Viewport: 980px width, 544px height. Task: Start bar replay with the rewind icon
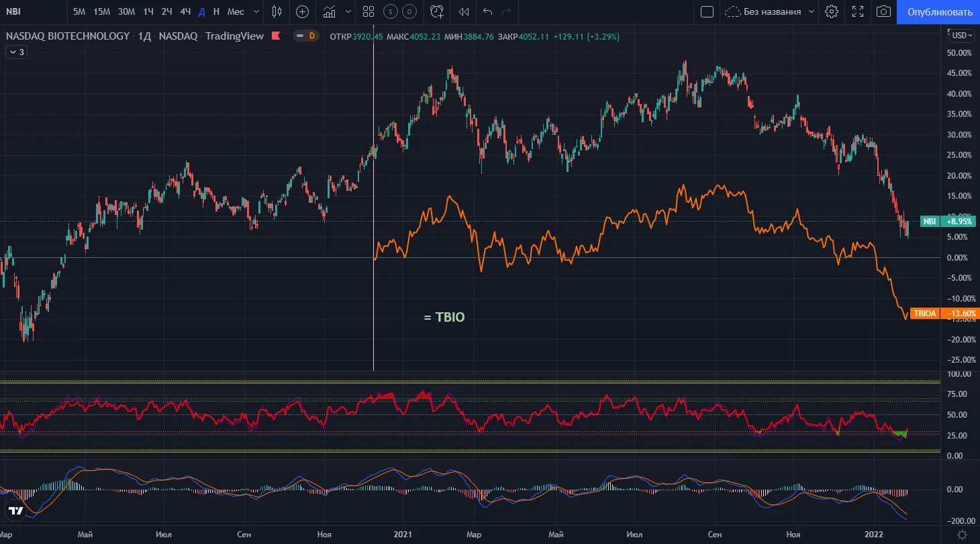pyautogui.click(x=463, y=11)
